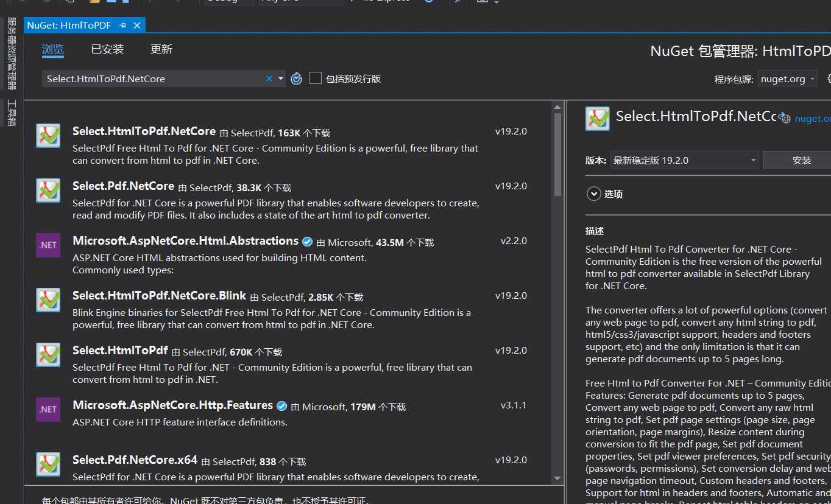This screenshot has width=831, height=504.
Task: Close the NuGet: HtmlToPDF document tab
Action: point(137,25)
